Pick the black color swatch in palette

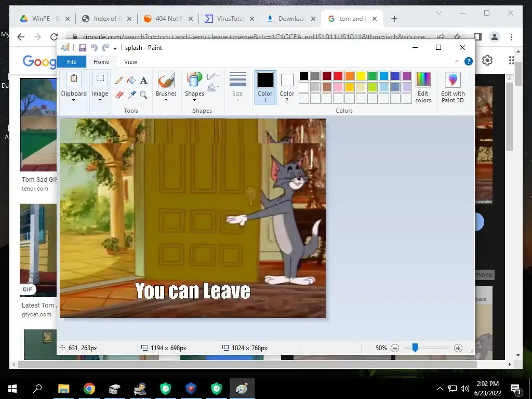pos(303,76)
